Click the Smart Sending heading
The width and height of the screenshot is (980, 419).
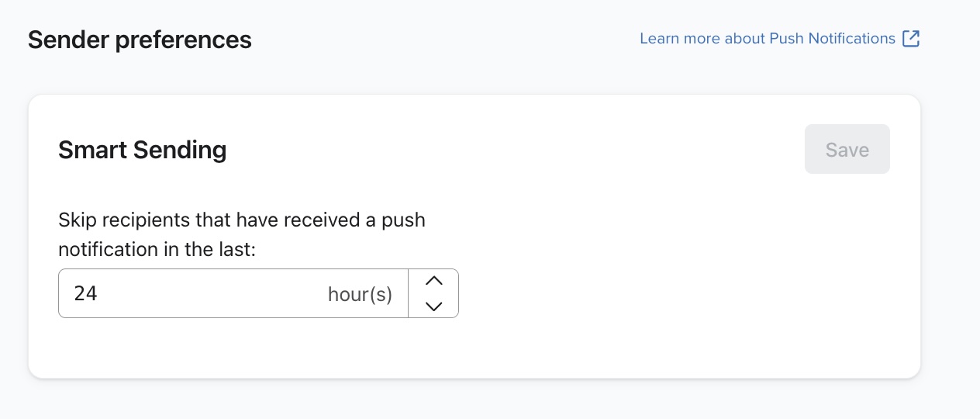tap(142, 149)
